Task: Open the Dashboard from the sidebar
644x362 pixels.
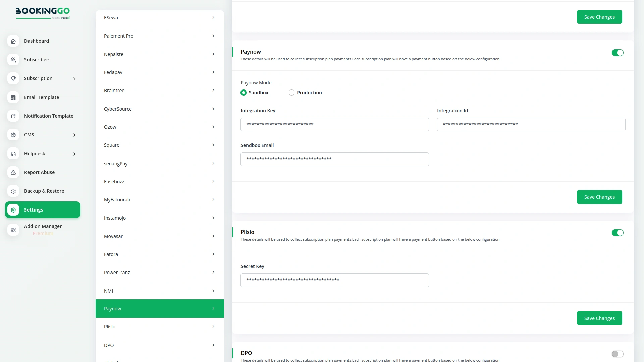Action: click(37, 41)
